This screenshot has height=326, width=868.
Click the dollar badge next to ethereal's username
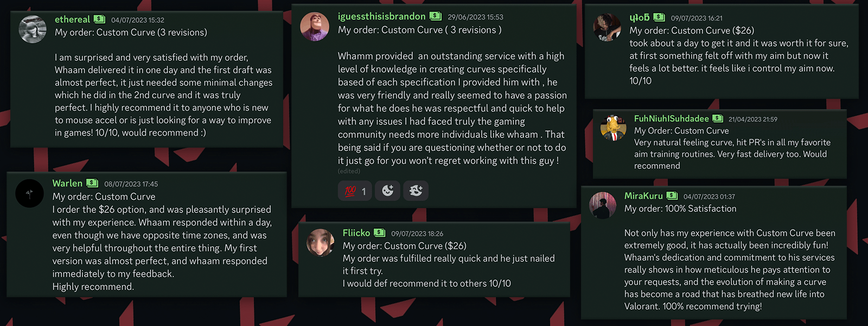[98, 20]
